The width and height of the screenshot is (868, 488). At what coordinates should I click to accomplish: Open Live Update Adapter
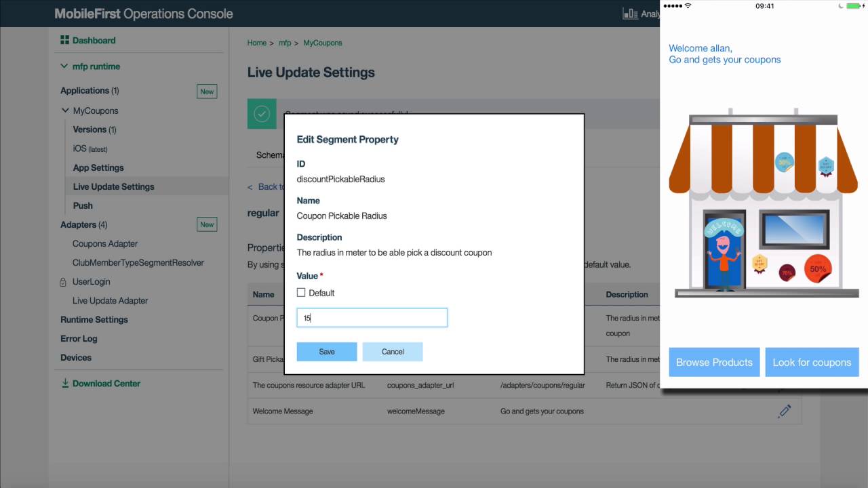111,300
